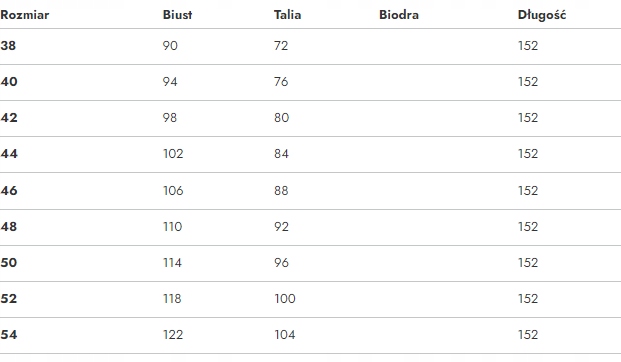Click waist value 100 cell
This screenshot has height=362, width=621.
tap(285, 299)
